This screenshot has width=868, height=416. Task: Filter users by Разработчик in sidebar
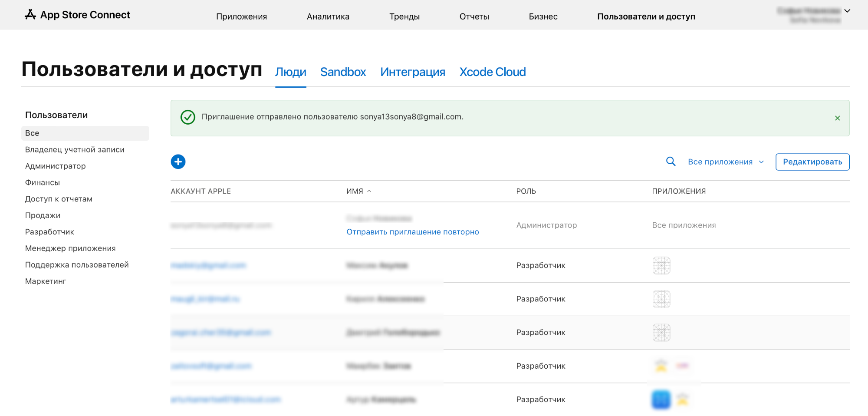[49, 232]
